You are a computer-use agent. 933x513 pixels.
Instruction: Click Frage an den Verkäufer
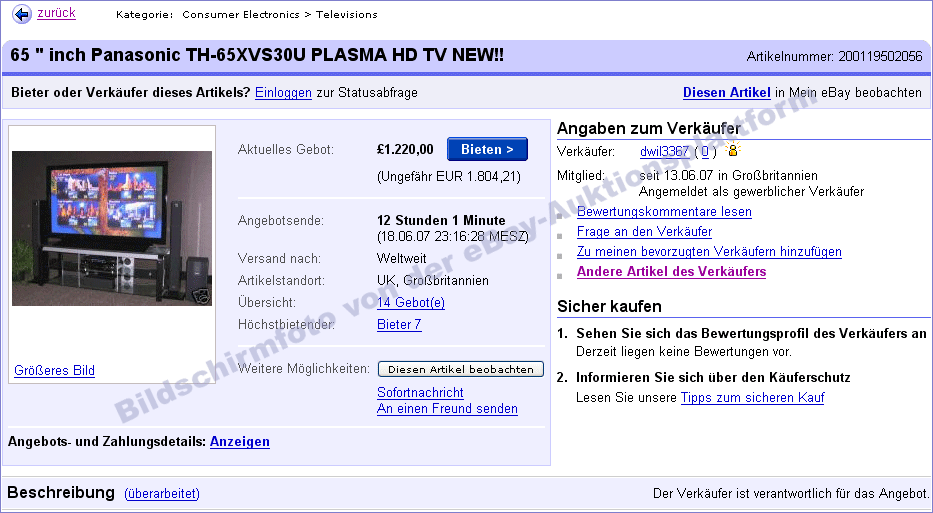(x=644, y=232)
